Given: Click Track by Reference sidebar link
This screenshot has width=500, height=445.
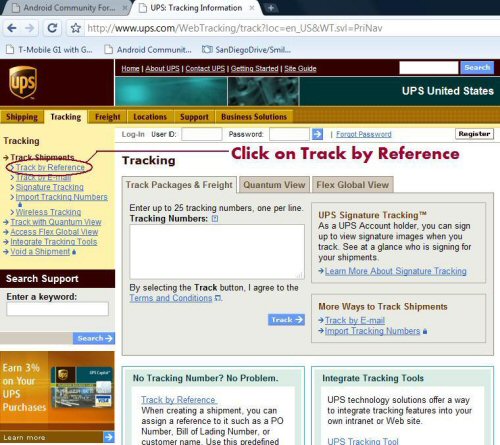Looking at the screenshot, I should pyautogui.click(x=50, y=167).
